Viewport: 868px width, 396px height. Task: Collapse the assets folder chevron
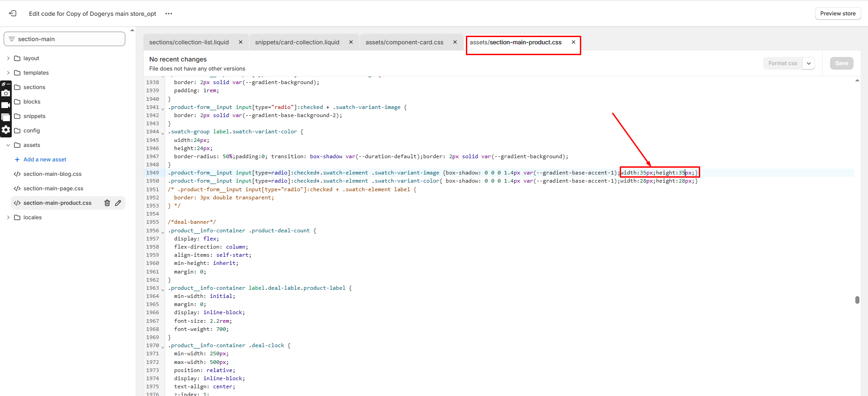(x=8, y=145)
